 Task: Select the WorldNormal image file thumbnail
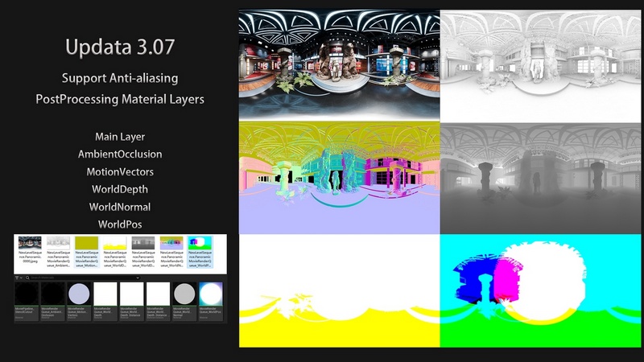coord(171,245)
